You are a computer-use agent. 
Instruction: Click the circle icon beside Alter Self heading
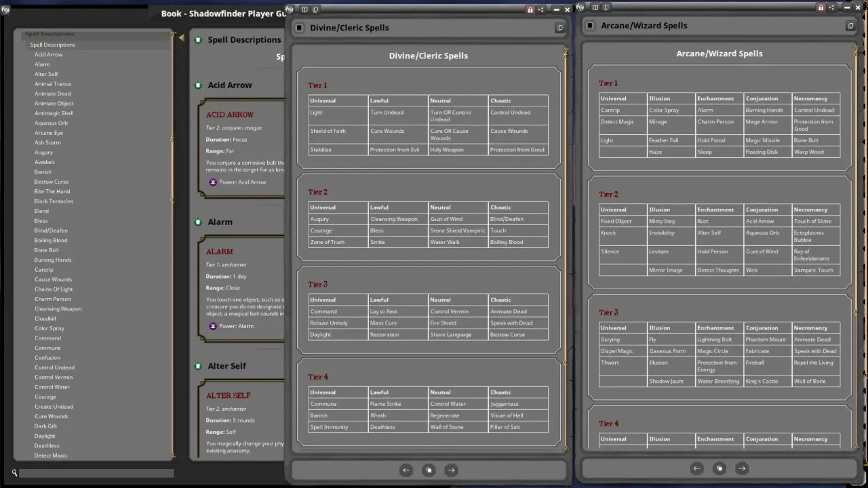(x=198, y=366)
